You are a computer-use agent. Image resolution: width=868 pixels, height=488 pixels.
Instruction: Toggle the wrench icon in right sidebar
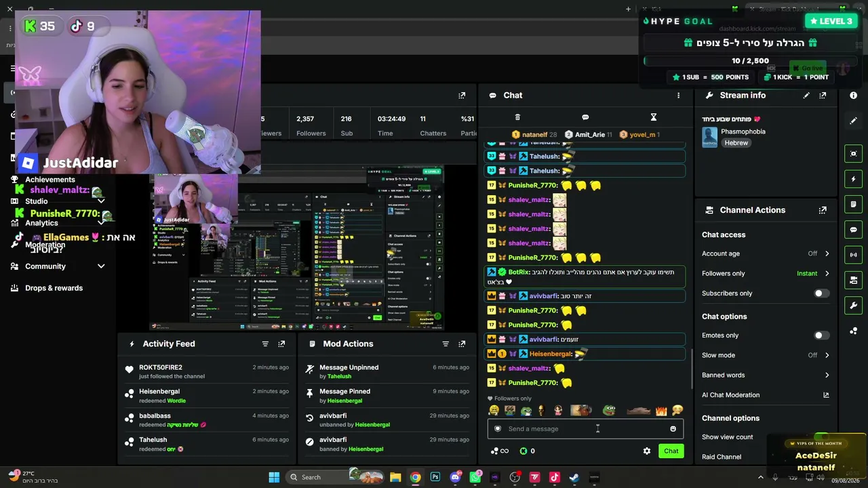[853, 306]
